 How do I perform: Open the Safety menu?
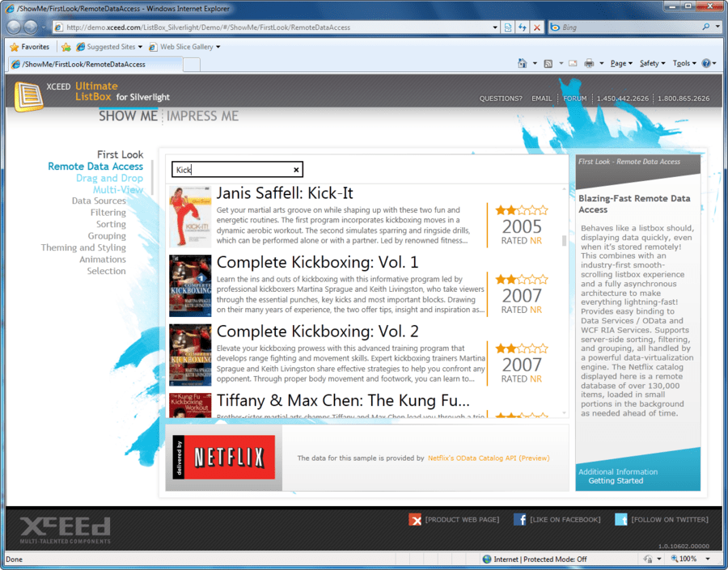652,64
